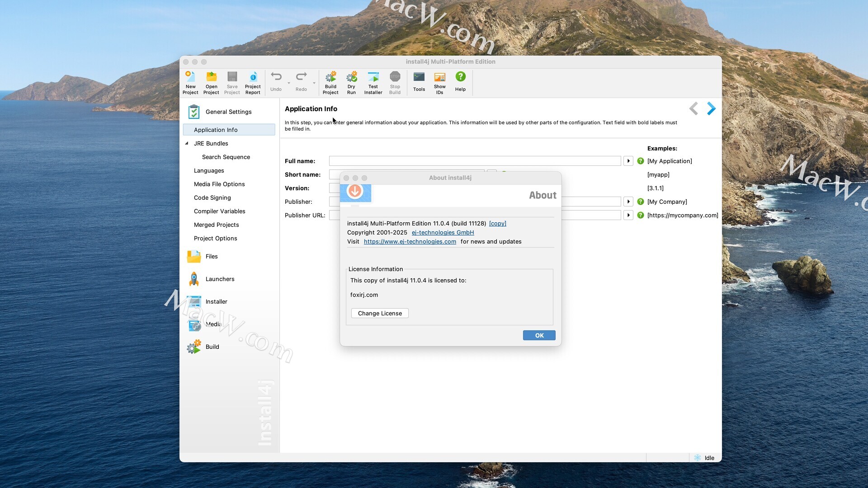
Task: Click the foxirj.com licensee text
Action: (364, 295)
